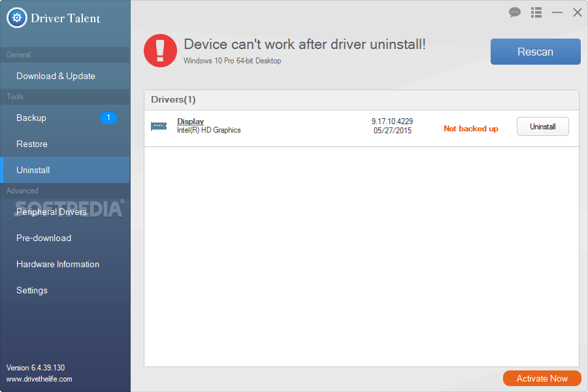Open the feedback chat bubble icon
Image resolution: width=588 pixels, height=392 pixels.
[515, 12]
